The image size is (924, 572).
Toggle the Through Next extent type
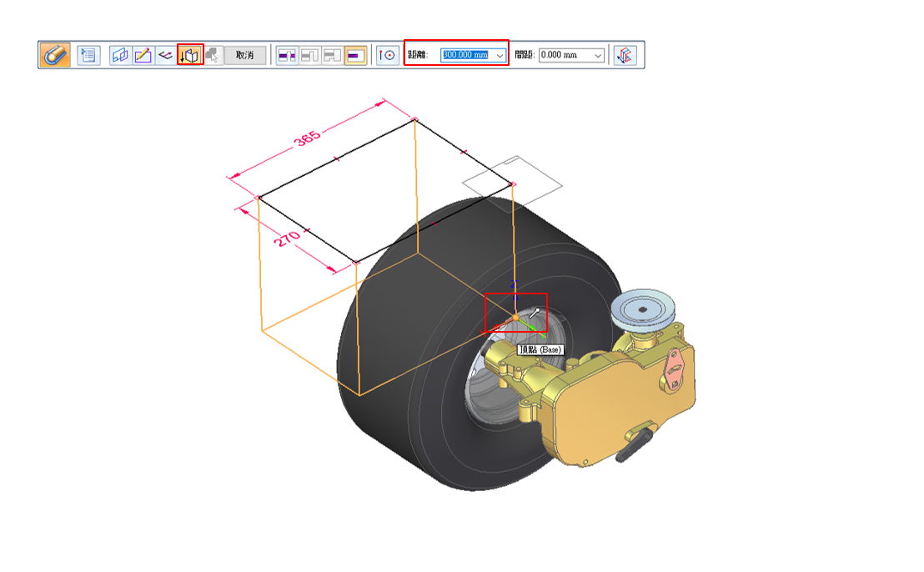pyautogui.click(x=309, y=55)
